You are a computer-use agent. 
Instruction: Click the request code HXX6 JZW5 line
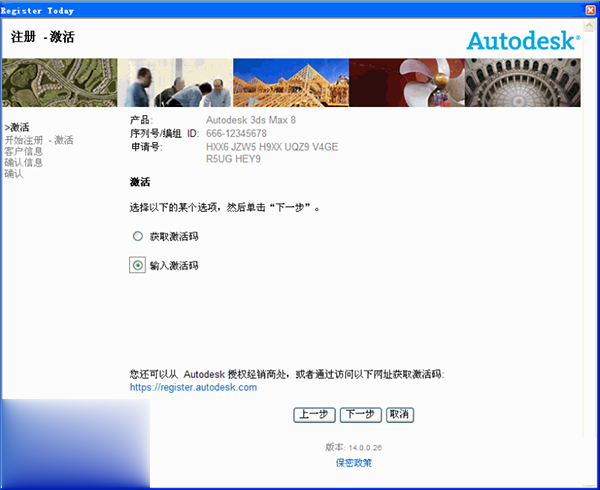point(272,147)
